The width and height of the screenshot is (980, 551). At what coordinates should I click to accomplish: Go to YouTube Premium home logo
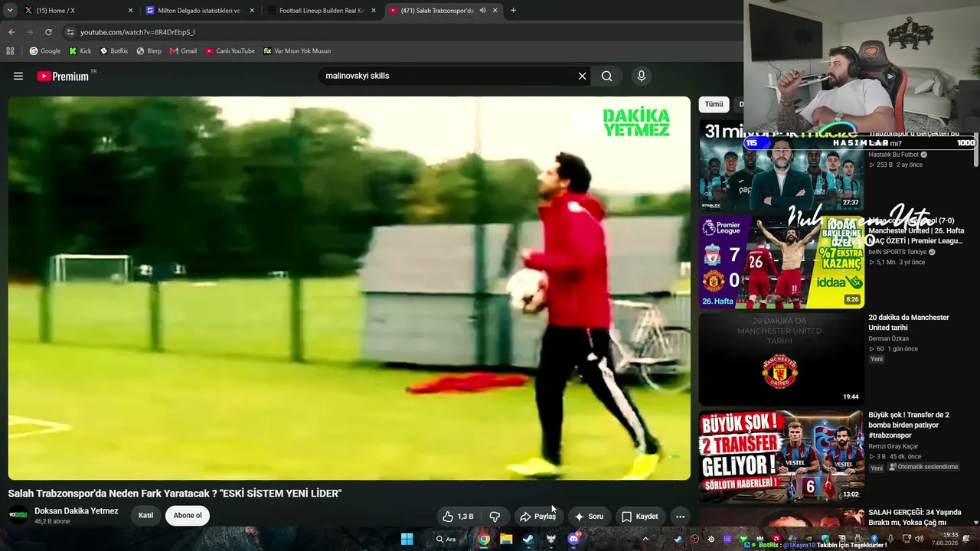coord(63,76)
